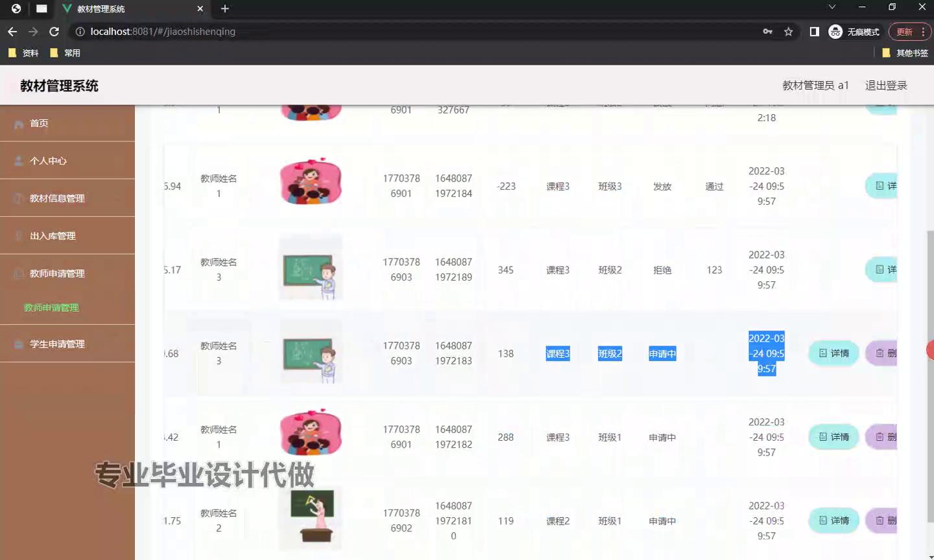Image resolution: width=934 pixels, height=560 pixels.
Task: Collapse 教师申请管理 parent menu
Action: (67, 274)
